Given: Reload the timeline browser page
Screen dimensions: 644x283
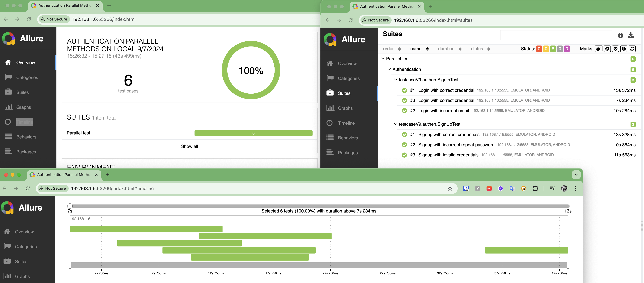Looking at the screenshot, I should tap(28, 189).
